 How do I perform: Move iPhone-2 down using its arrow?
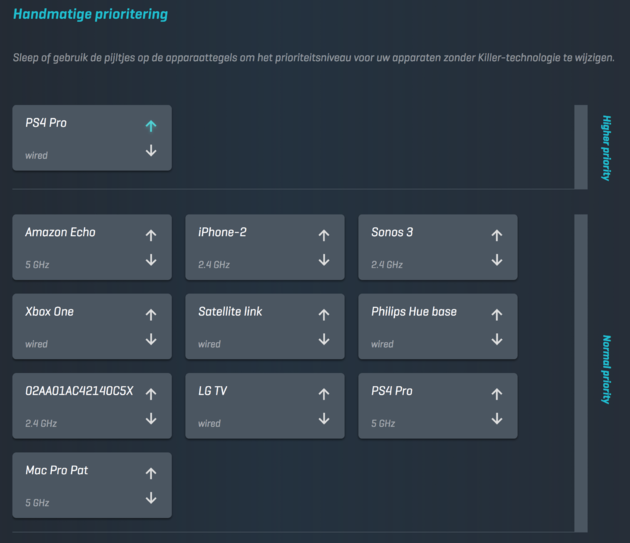(324, 260)
